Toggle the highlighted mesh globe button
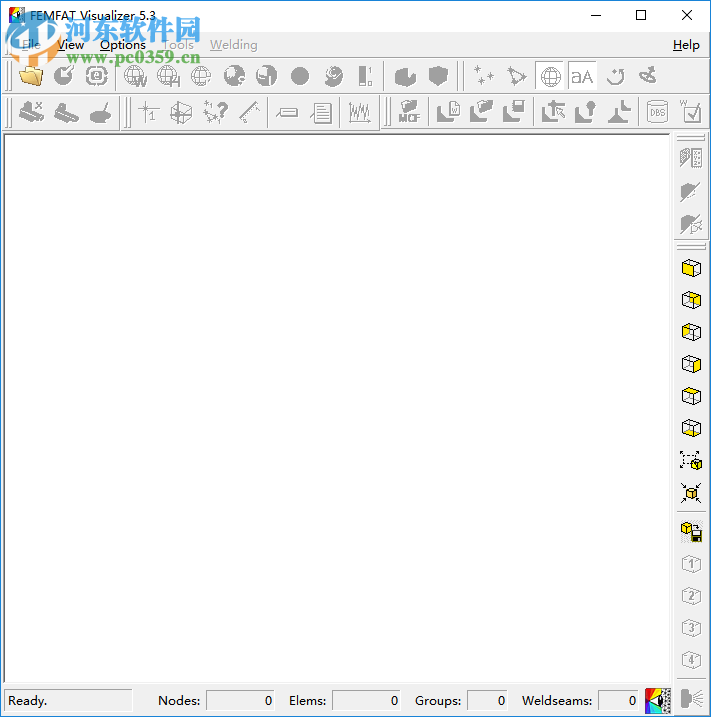The height and width of the screenshot is (717, 711). point(550,76)
